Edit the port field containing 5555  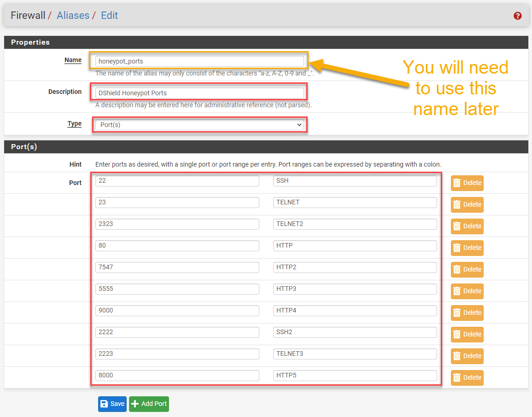tap(177, 289)
